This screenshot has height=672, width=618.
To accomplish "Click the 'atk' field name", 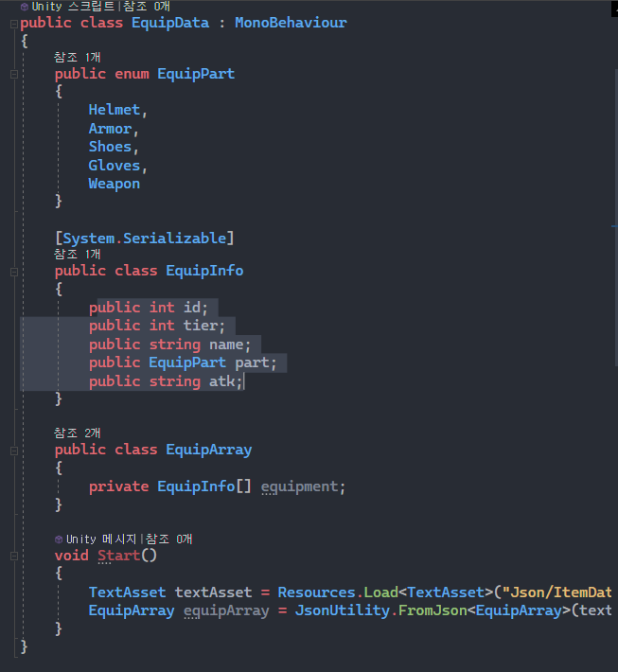I will click(x=221, y=381).
